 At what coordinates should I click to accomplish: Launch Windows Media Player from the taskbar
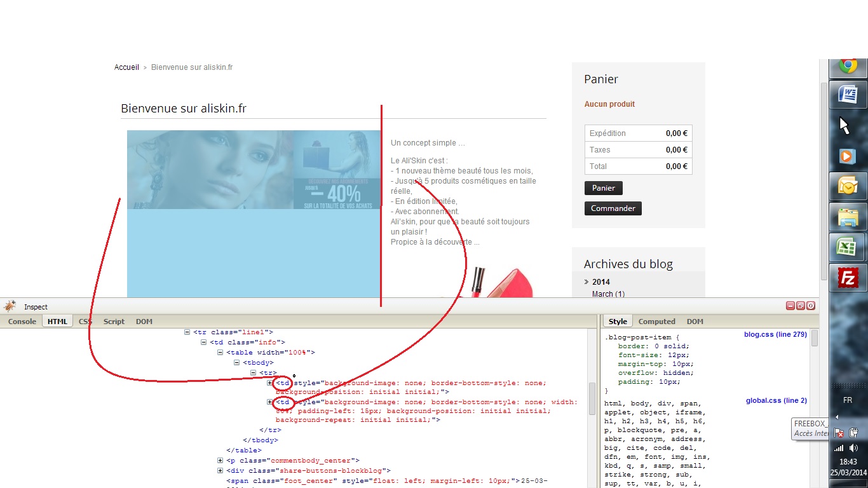(848, 156)
